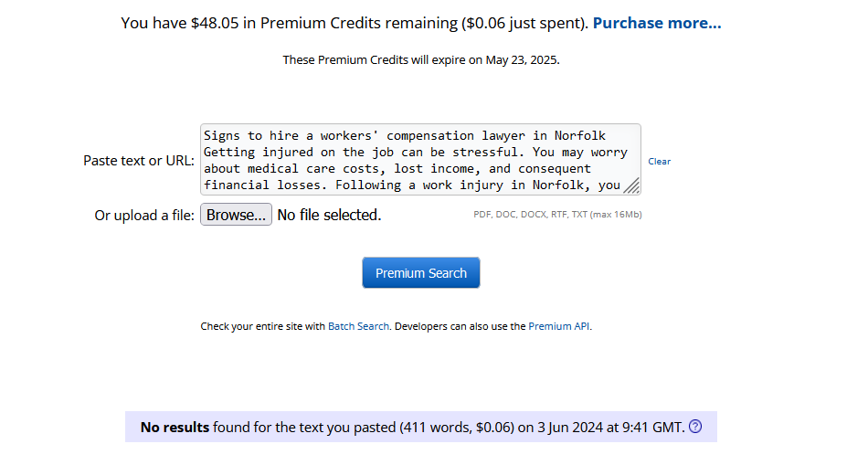Click the Premium Credits remaining balance text
This screenshot has width=868, height=476.
pyautogui.click(x=355, y=23)
